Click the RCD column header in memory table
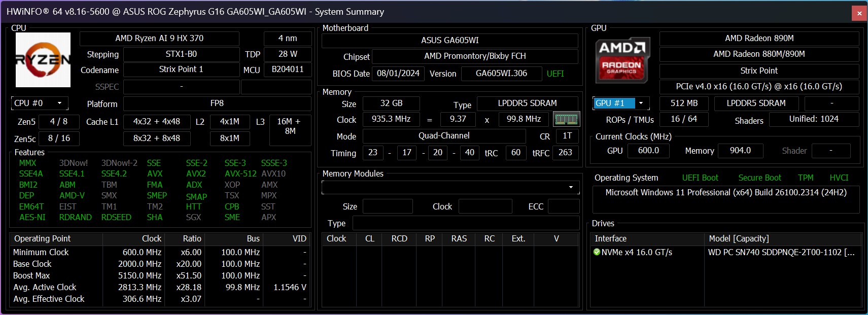The width and height of the screenshot is (868, 315). pos(399,238)
